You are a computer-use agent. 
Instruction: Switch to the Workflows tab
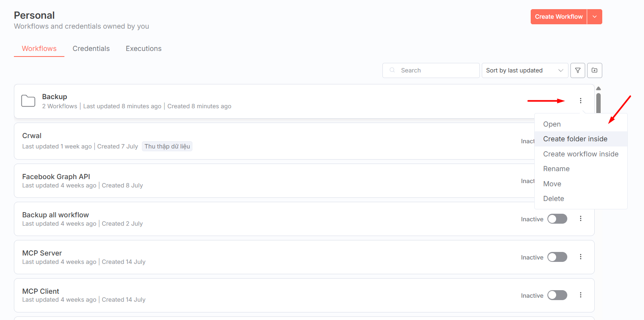tap(39, 49)
